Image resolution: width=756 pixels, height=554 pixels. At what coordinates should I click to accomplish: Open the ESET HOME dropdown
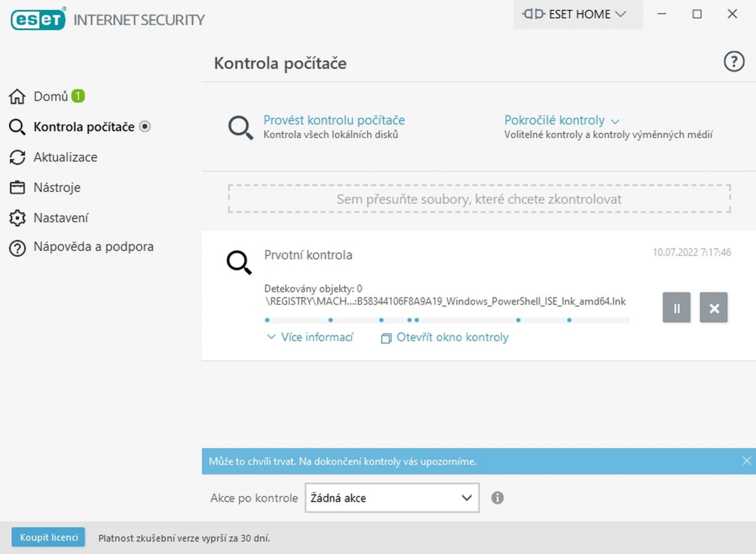578,14
